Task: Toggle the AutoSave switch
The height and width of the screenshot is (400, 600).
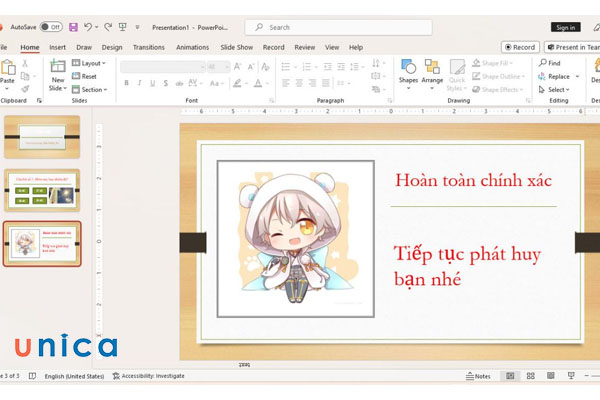Action: 52,27
